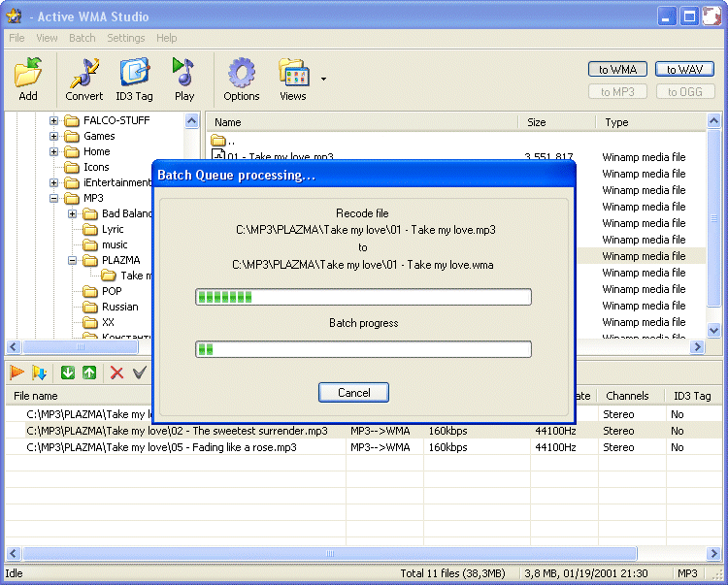Select the XX folder in tree
Image resolution: width=728 pixels, height=585 pixels.
click(108, 322)
